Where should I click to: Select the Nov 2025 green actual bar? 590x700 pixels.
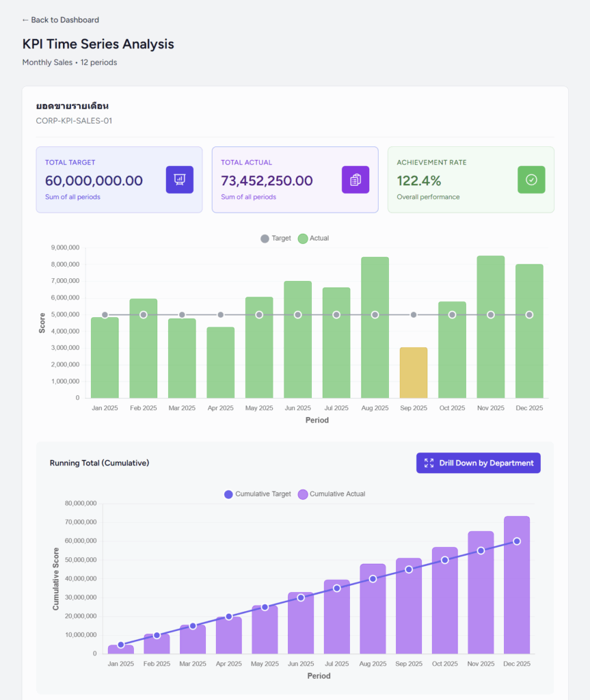[491, 355]
